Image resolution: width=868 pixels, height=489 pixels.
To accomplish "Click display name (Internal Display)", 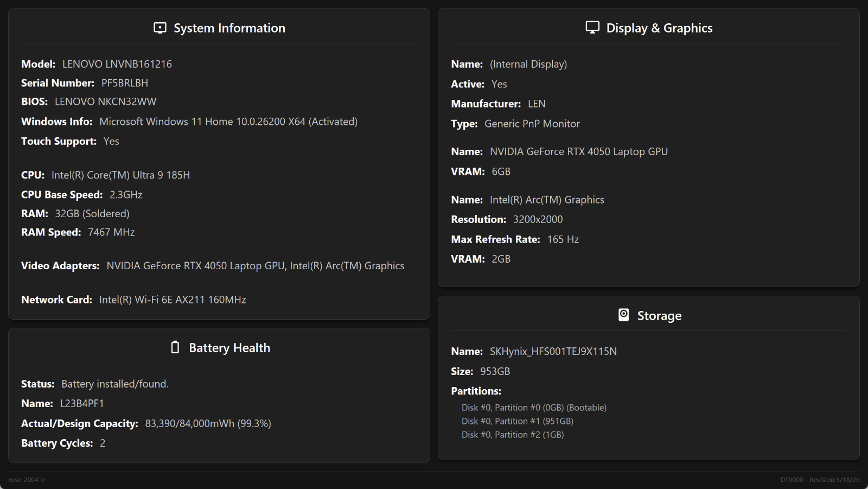I will (x=528, y=65).
